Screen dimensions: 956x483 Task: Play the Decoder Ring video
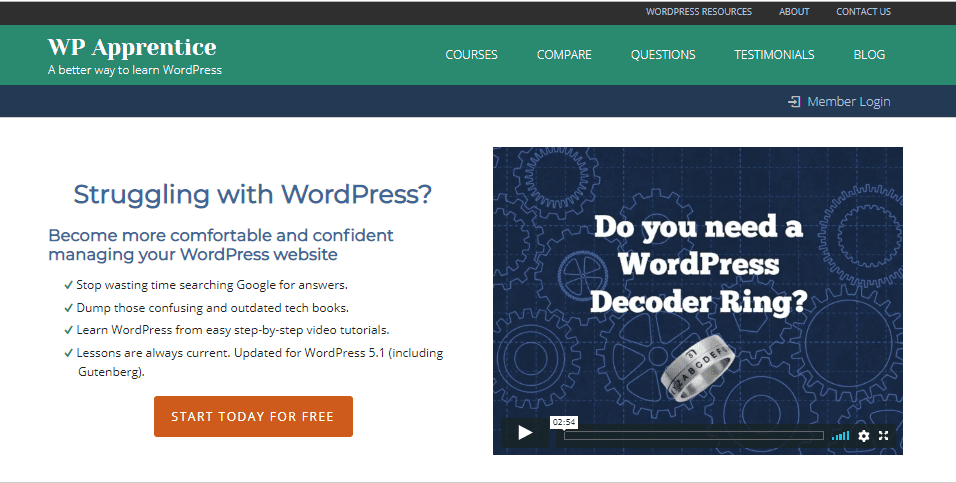point(525,434)
